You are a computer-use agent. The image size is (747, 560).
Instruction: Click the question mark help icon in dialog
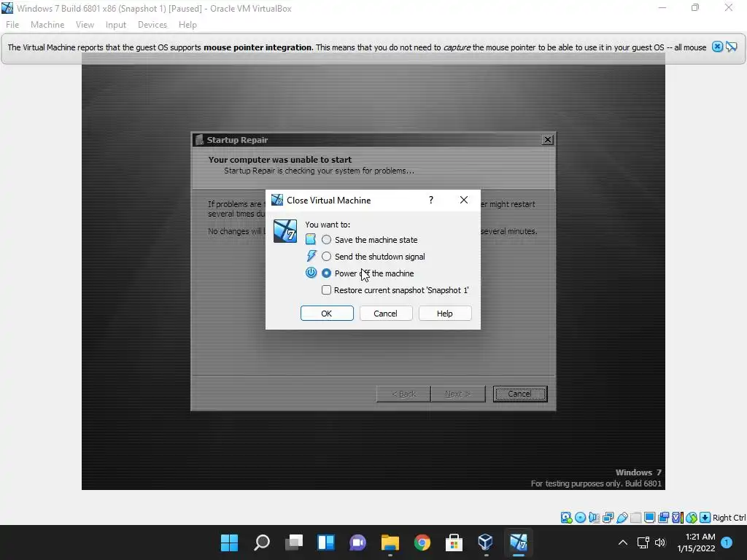tap(431, 200)
